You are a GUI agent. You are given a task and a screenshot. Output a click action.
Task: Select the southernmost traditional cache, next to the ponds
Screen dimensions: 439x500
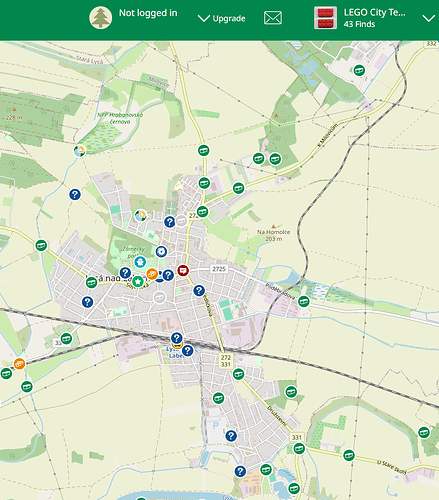(294, 489)
